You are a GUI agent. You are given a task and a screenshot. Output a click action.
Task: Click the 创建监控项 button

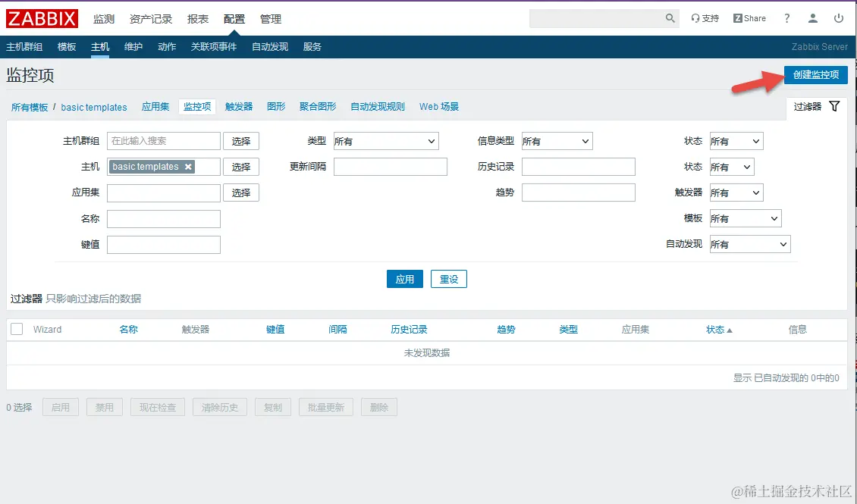coord(815,75)
